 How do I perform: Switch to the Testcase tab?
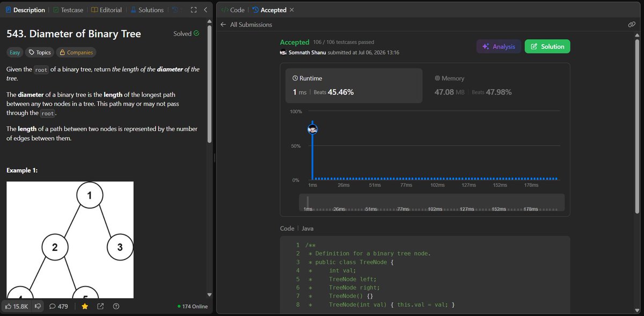point(67,10)
